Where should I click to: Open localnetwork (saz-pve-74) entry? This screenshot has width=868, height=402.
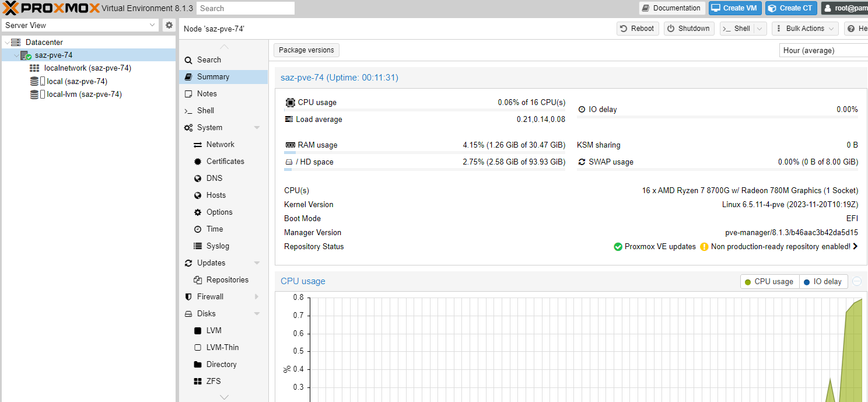87,68
